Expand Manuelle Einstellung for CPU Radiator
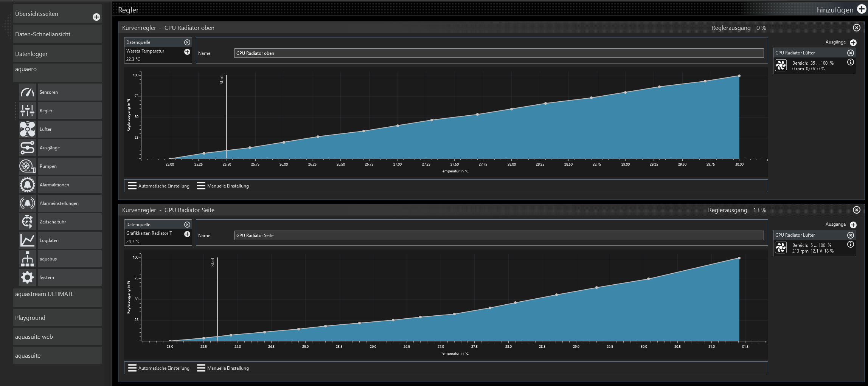Image resolution: width=868 pixels, height=386 pixels. [223, 186]
